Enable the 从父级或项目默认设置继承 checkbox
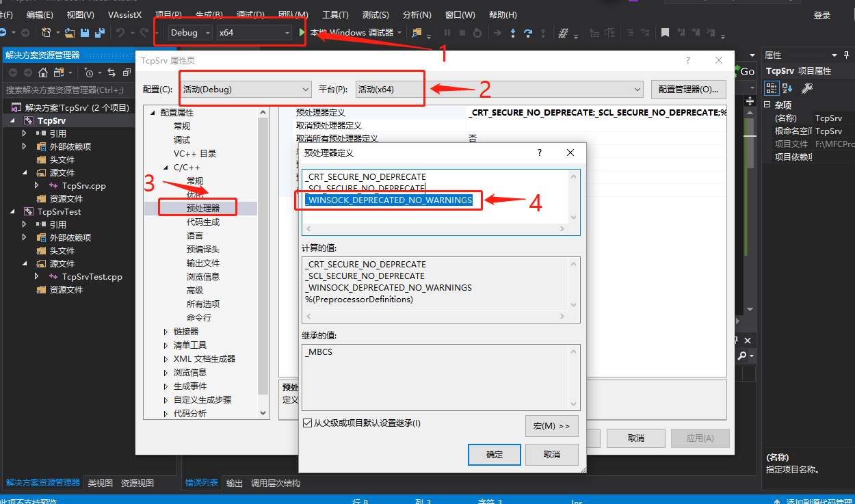 (308, 422)
